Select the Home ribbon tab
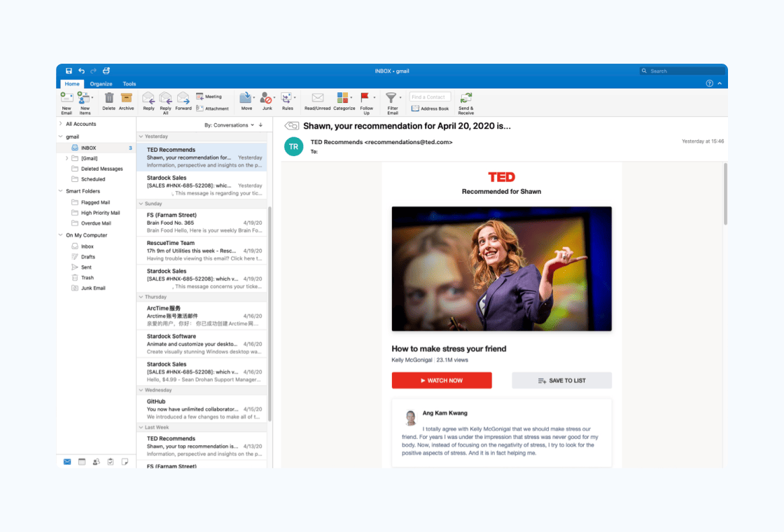 [x=72, y=84]
